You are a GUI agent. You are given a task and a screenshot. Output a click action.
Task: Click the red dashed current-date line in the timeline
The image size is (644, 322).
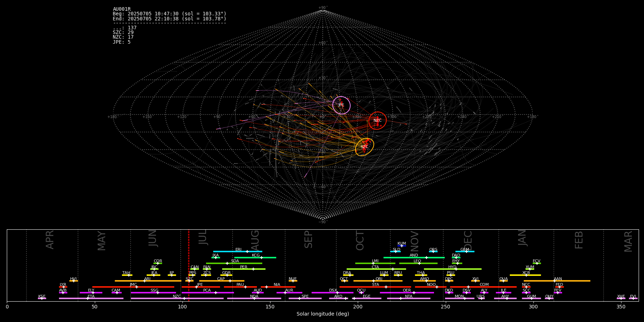click(x=189, y=265)
